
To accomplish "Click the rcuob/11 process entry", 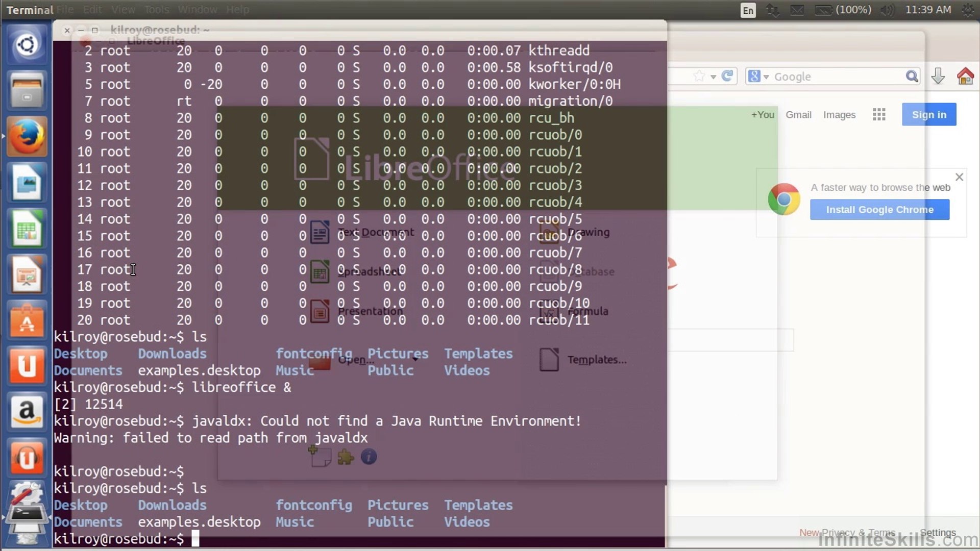I will [559, 320].
